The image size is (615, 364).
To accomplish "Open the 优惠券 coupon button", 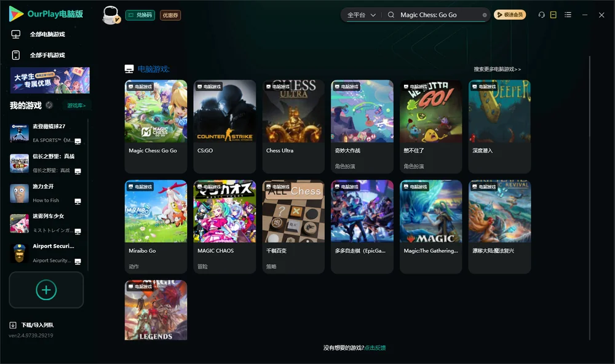I will click(170, 15).
